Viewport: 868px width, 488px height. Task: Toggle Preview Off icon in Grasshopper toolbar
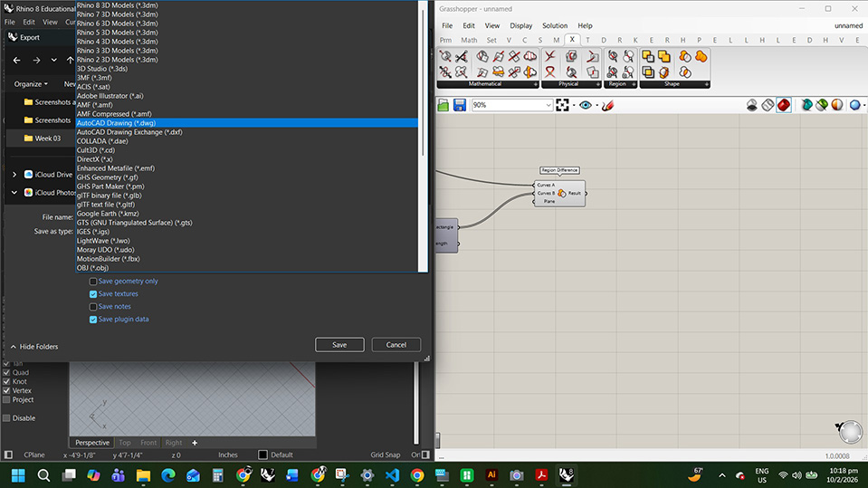[752, 105]
